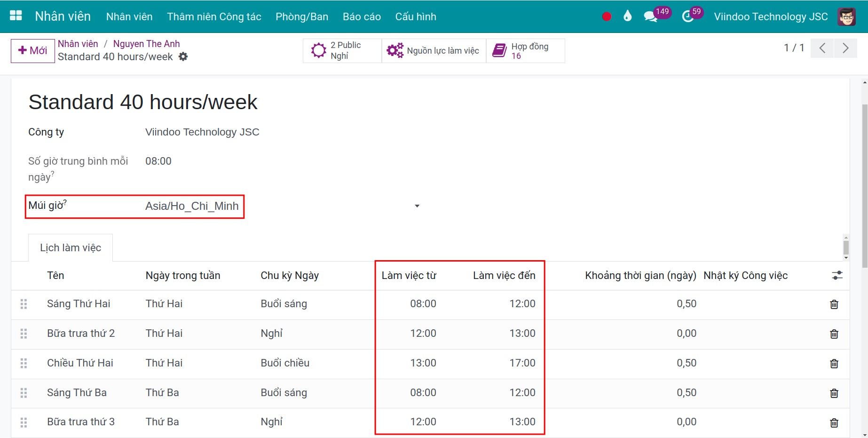Click the Làm việc từ column header

pos(409,275)
